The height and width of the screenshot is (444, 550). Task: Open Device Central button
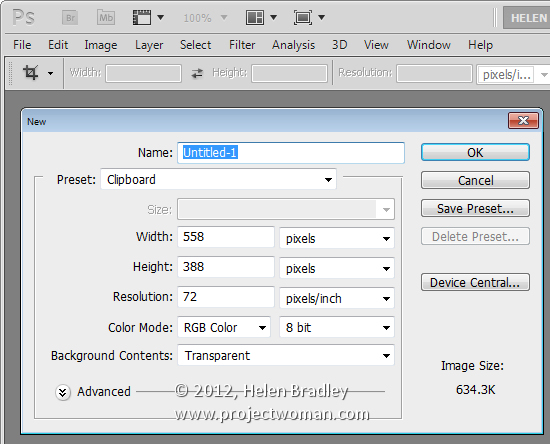(x=475, y=282)
